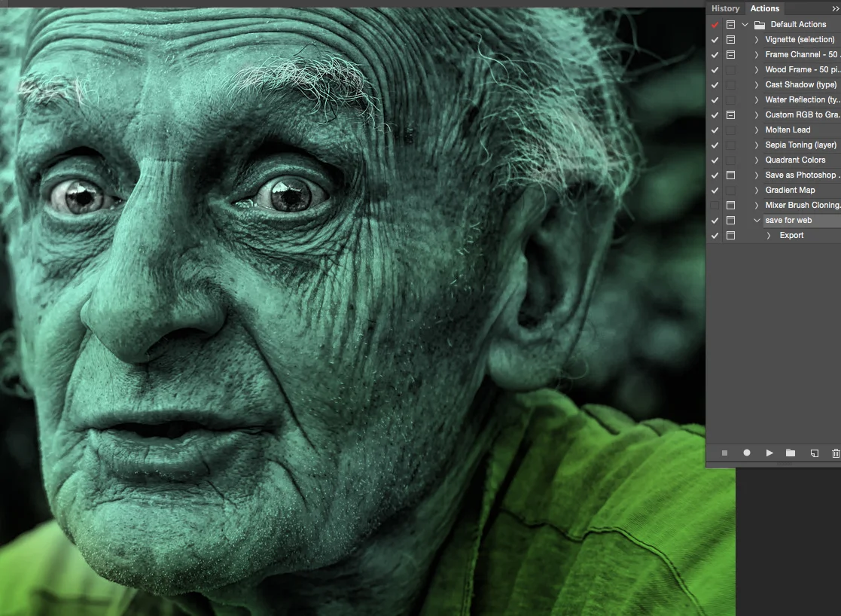Uncheck the Frame Channel action checkmark
Screen dimensions: 841x616
pos(715,55)
